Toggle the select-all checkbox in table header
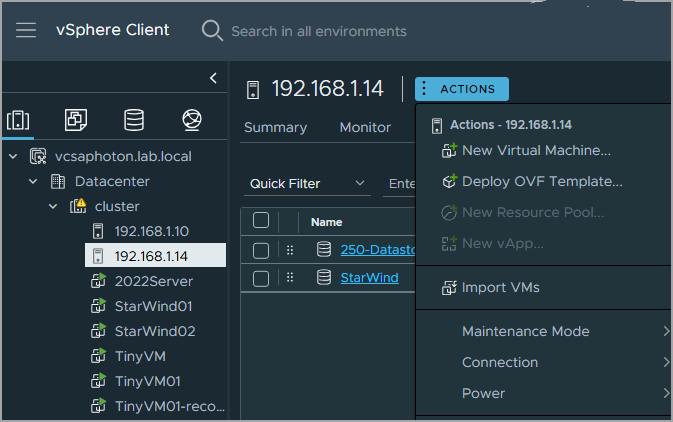 click(261, 221)
